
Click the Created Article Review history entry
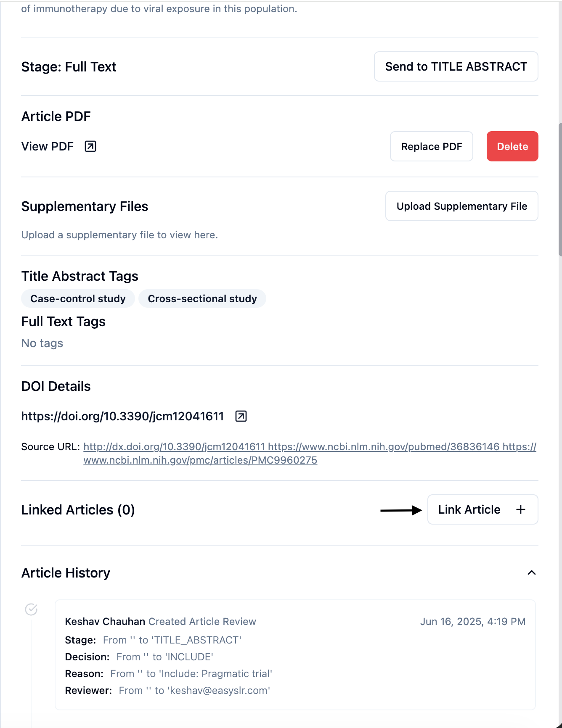(x=202, y=621)
